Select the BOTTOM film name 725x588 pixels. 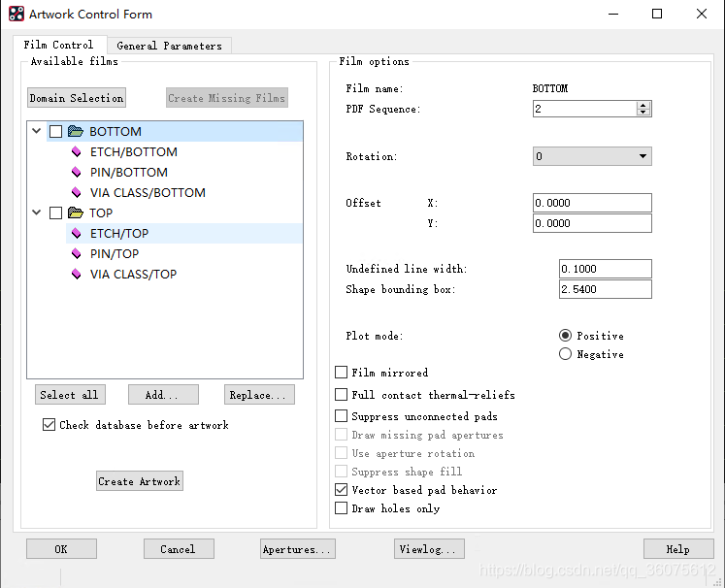[115, 131]
